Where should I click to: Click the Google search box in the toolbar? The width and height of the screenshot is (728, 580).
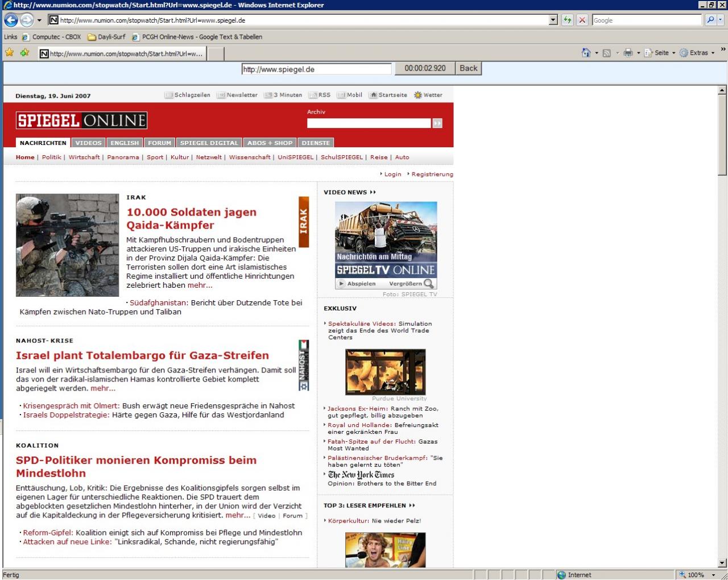tap(647, 20)
